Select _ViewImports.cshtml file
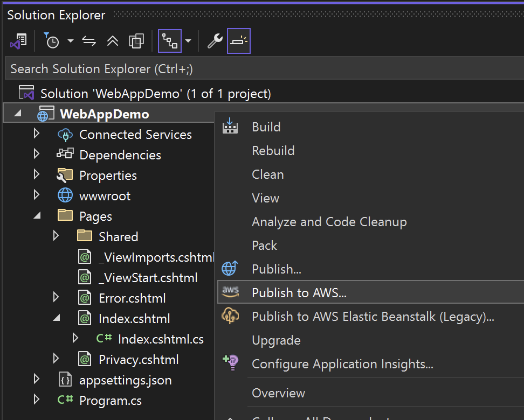The width and height of the screenshot is (524, 420). pyautogui.click(x=156, y=257)
